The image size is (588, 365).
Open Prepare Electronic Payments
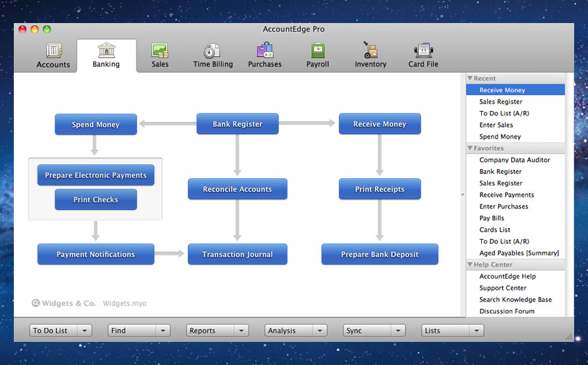[96, 175]
